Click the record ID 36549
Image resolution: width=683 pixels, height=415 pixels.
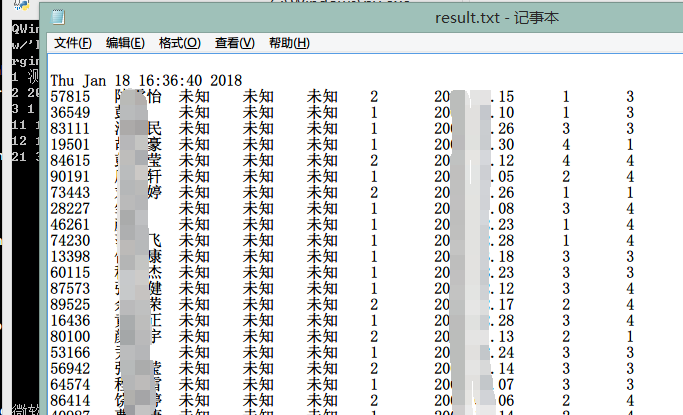point(70,113)
